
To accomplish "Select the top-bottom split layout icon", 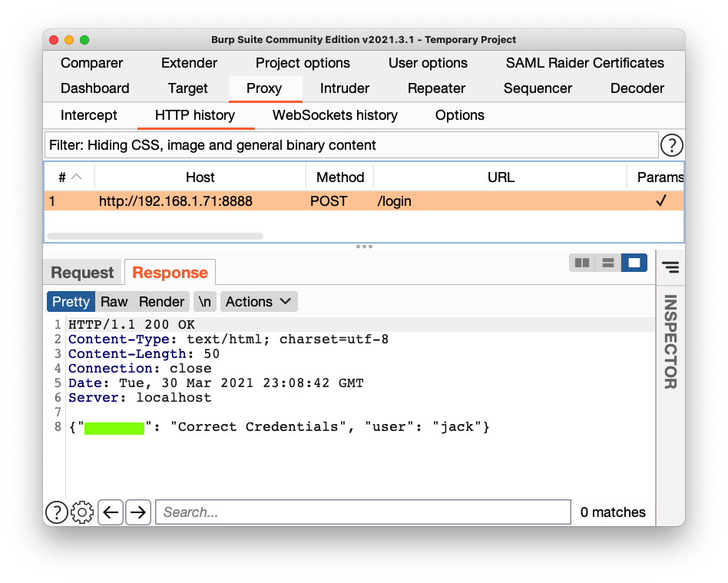I will click(607, 263).
